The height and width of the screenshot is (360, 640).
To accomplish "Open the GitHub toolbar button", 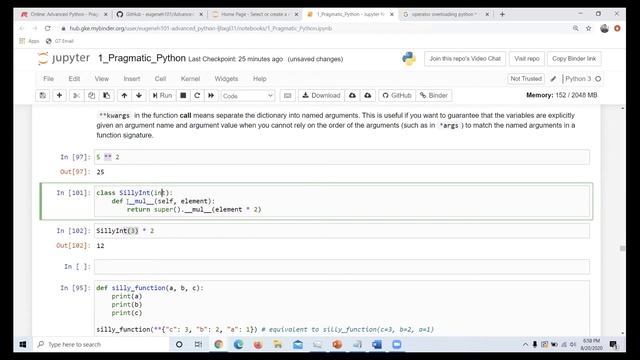I will [397, 96].
